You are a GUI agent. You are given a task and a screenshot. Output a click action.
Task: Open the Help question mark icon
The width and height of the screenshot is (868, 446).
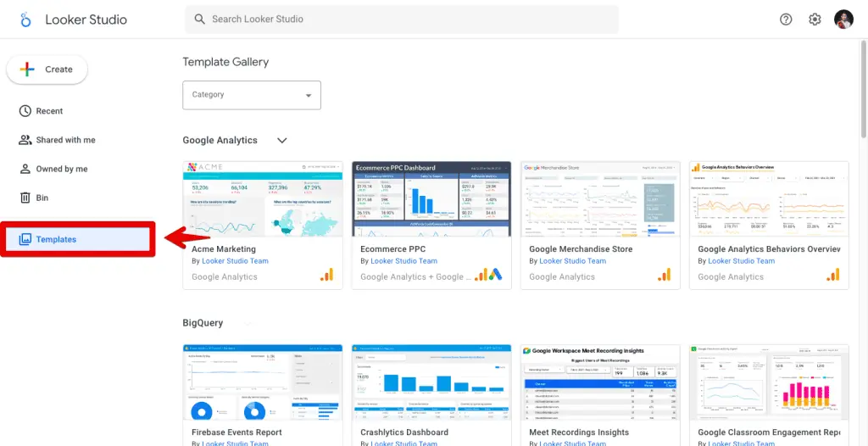(x=786, y=20)
